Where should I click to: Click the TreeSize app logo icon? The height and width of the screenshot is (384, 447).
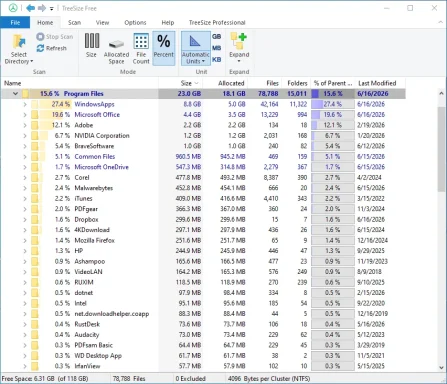click(x=13, y=8)
